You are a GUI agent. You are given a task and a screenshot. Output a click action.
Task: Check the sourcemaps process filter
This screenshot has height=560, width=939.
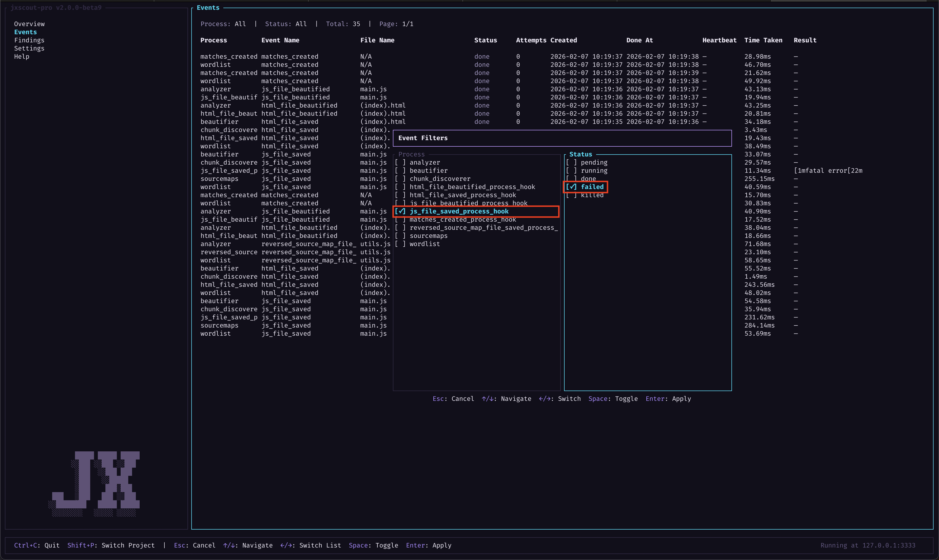pos(421,236)
